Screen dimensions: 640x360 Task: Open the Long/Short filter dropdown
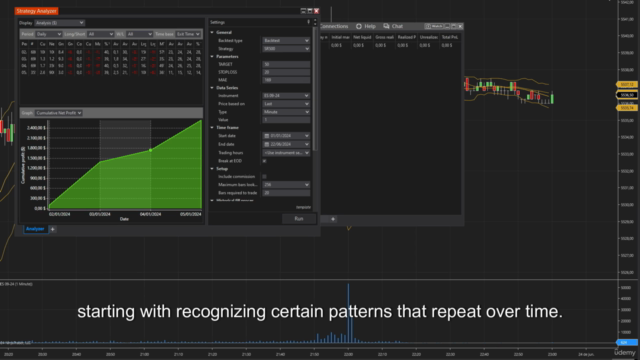100,34
